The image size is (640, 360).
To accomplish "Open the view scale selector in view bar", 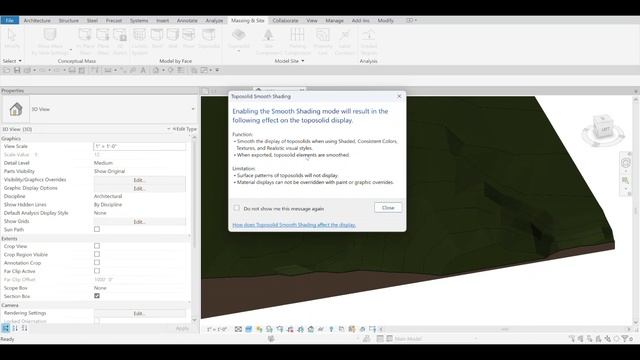I will click(x=217, y=329).
